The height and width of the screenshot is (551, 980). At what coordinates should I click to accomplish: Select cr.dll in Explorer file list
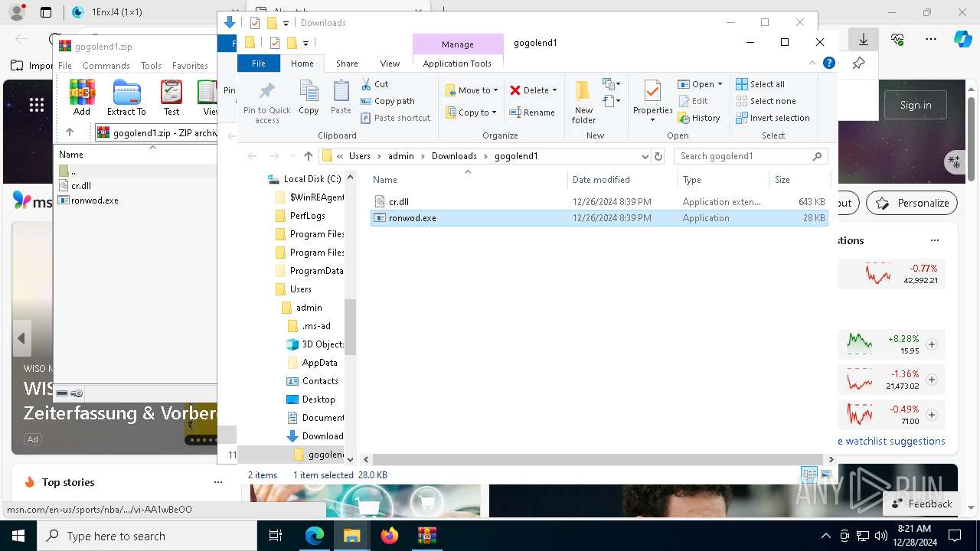[x=598, y=202]
